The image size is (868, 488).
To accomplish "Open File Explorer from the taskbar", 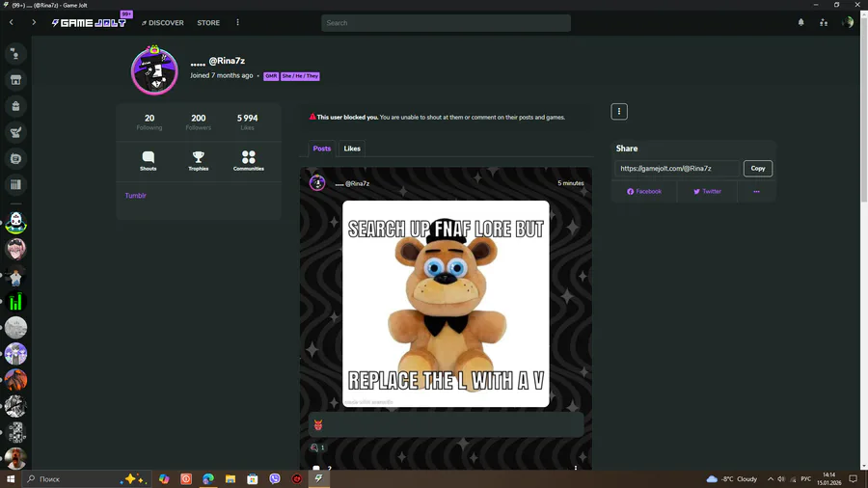I will click(x=231, y=478).
